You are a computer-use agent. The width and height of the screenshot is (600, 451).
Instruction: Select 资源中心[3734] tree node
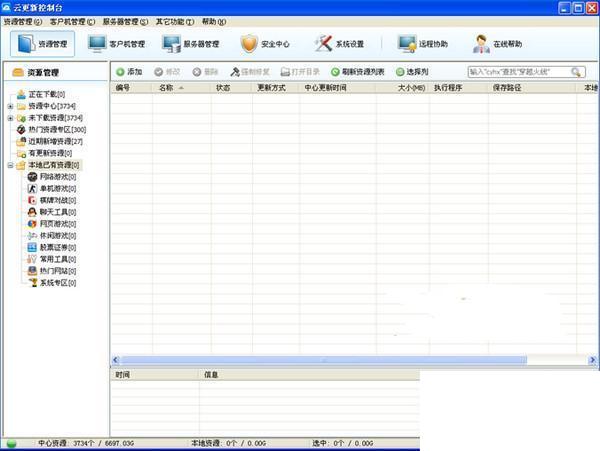(x=52, y=106)
